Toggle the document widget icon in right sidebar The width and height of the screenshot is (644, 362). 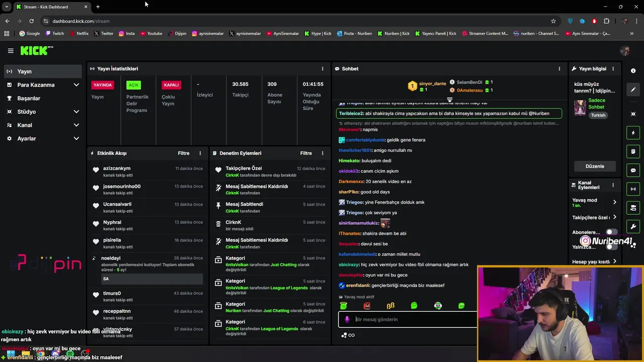(633, 151)
